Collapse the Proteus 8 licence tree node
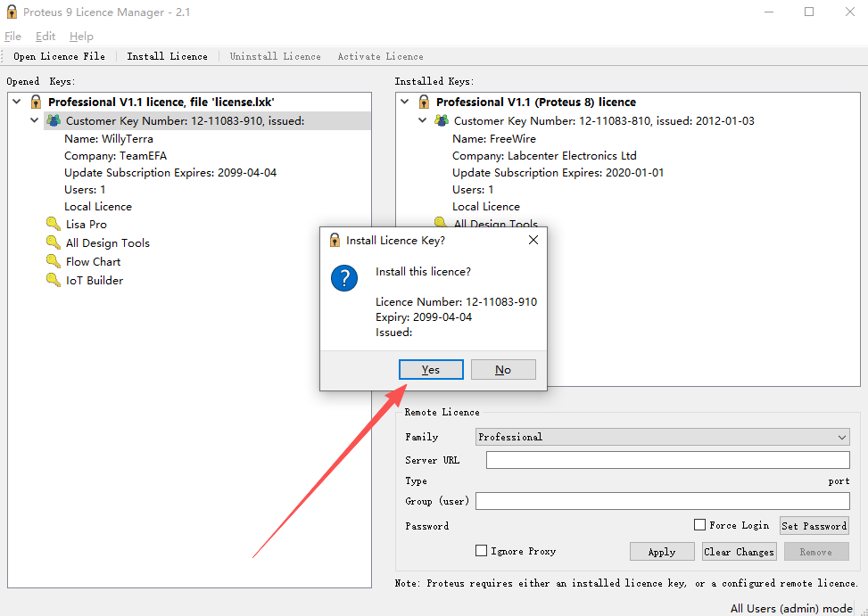 [x=405, y=102]
